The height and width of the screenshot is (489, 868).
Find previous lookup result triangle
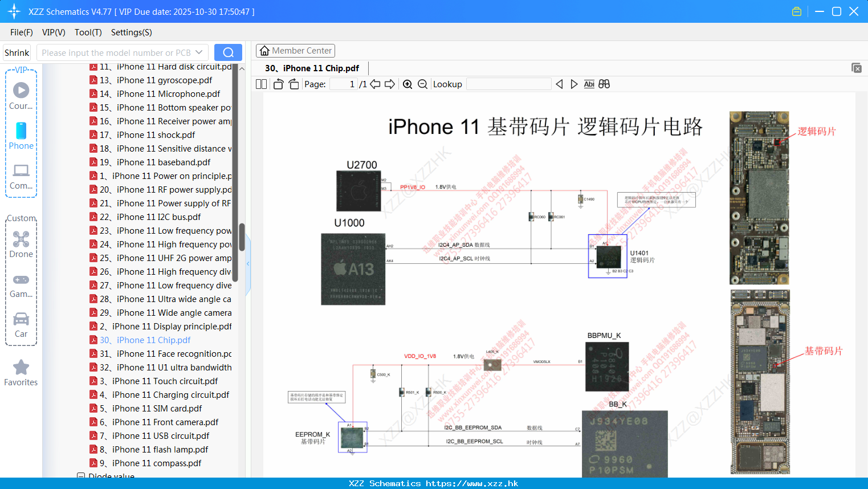pos(559,84)
